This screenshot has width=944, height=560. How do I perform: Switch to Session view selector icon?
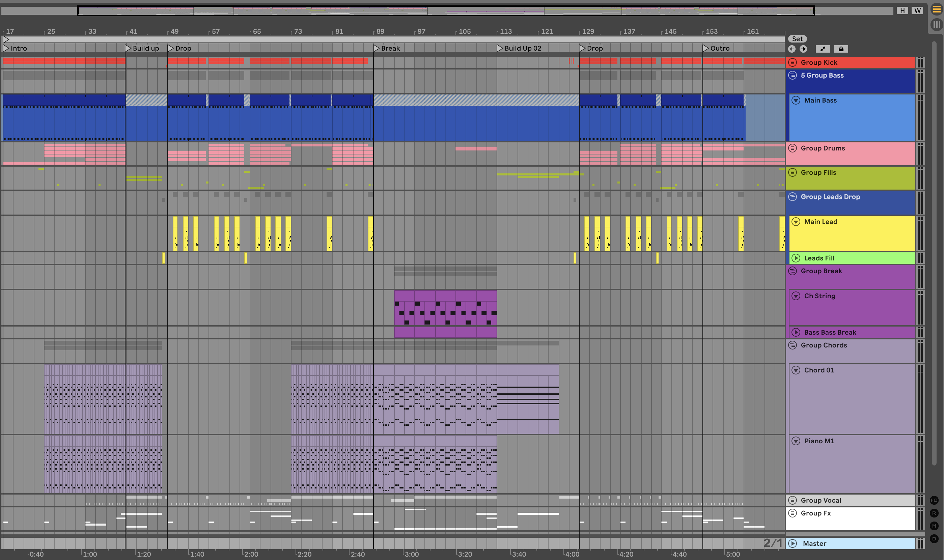pos(937,25)
